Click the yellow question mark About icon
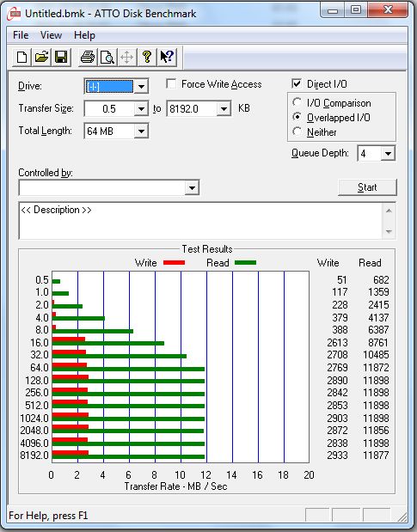417x532 pixels. [x=146, y=57]
